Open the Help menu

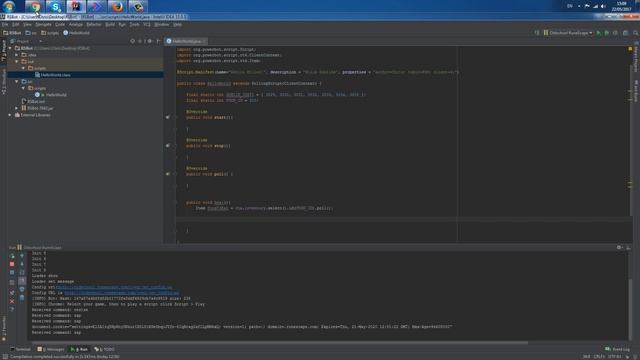point(177,24)
